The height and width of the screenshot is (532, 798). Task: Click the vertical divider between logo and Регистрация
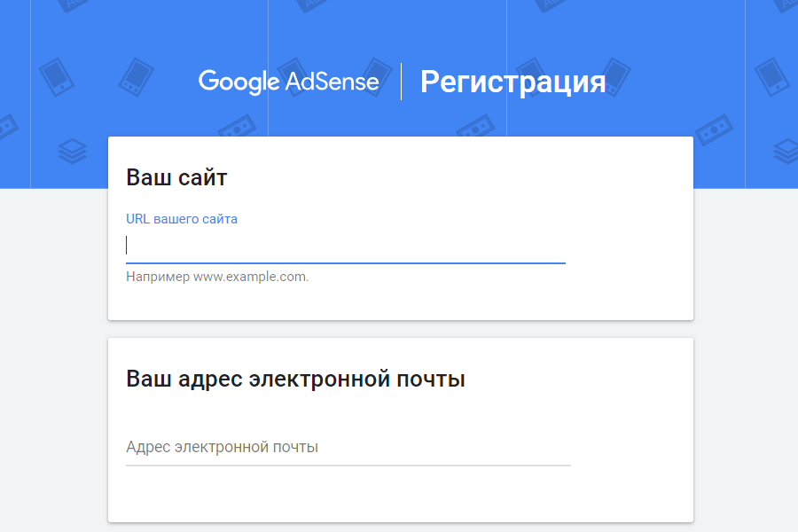pos(401,82)
